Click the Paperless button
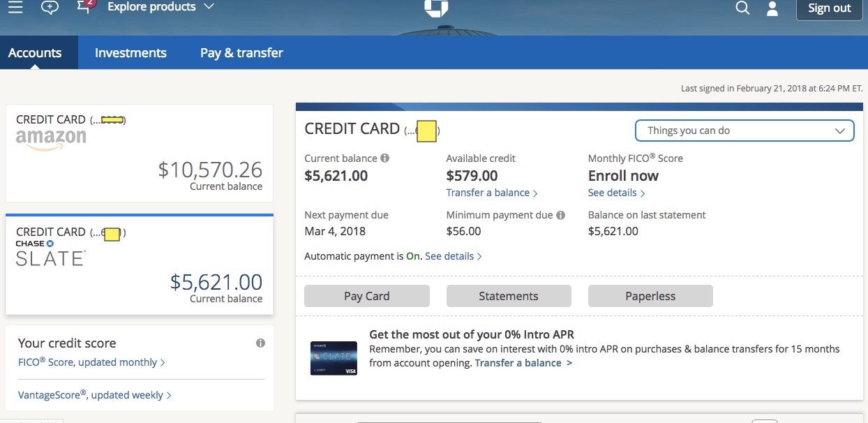Screen dimensions: 868x423 (650, 296)
